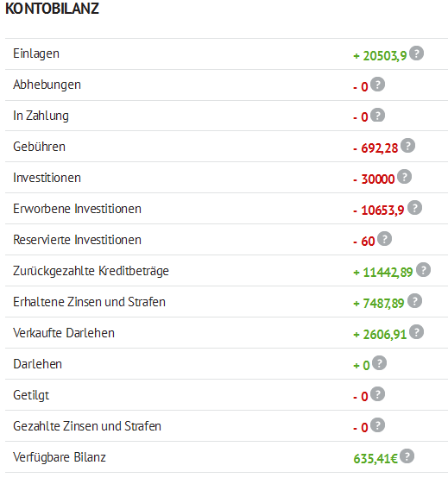Open the Verkaufte Darlehen help icon
The image size is (448, 484).
tap(416, 332)
